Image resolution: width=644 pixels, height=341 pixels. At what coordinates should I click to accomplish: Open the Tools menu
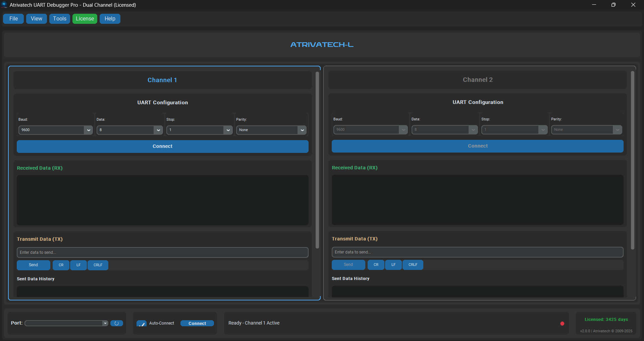click(59, 18)
